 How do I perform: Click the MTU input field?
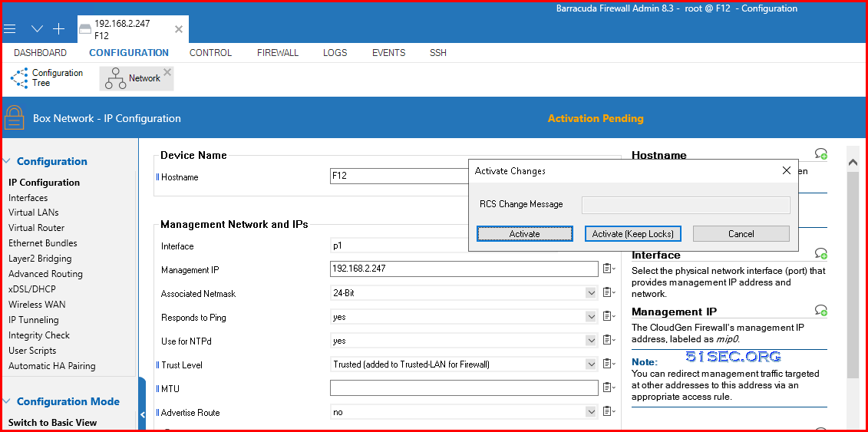click(464, 387)
